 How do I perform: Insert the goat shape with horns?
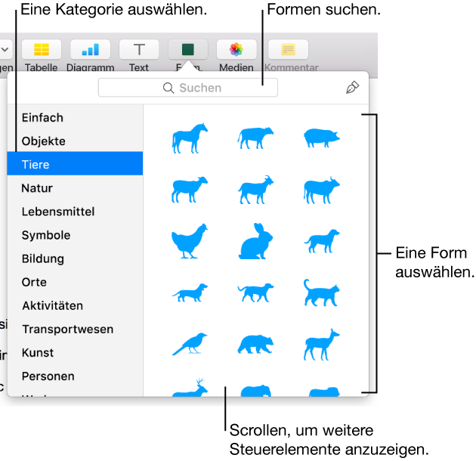(x=255, y=189)
